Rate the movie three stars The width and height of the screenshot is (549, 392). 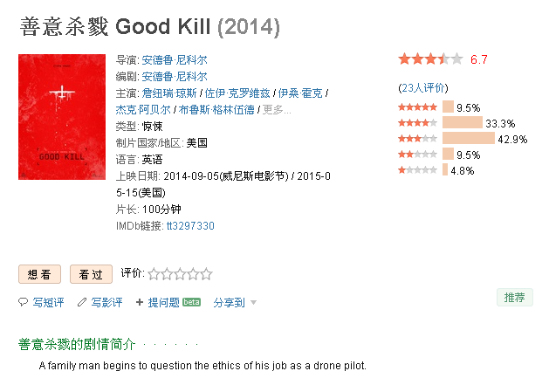point(180,274)
